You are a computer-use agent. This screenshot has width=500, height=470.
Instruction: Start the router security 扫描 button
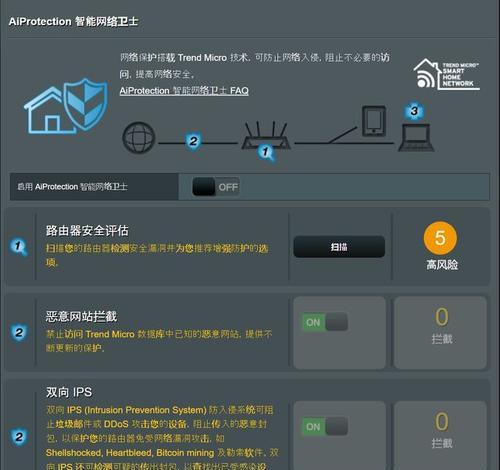click(x=339, y=247)
